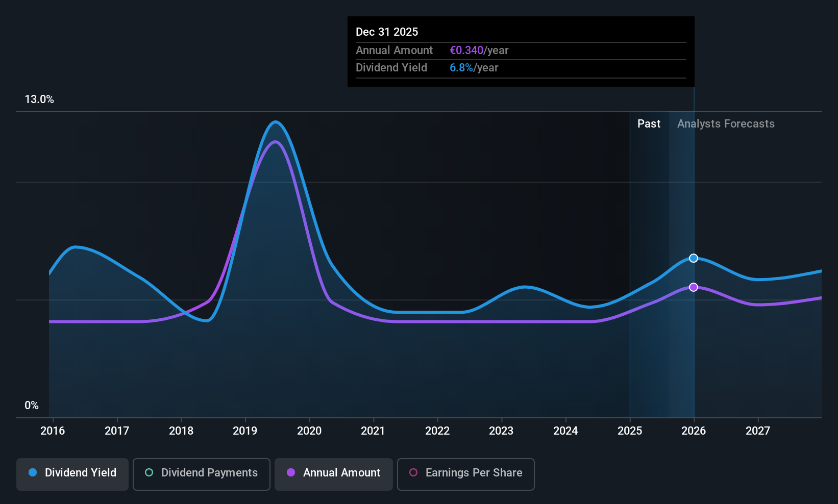Click the Dec 31 2025 tooltip date

(387, 32)
